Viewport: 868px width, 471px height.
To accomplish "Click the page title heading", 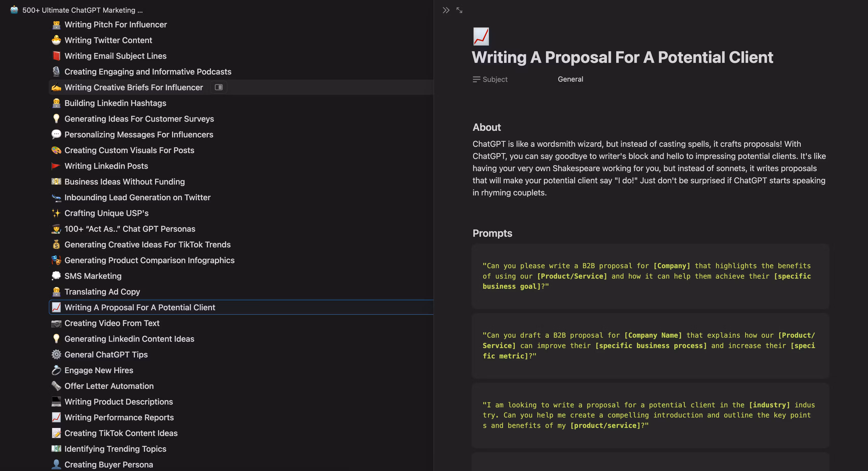I will [622, 57].
